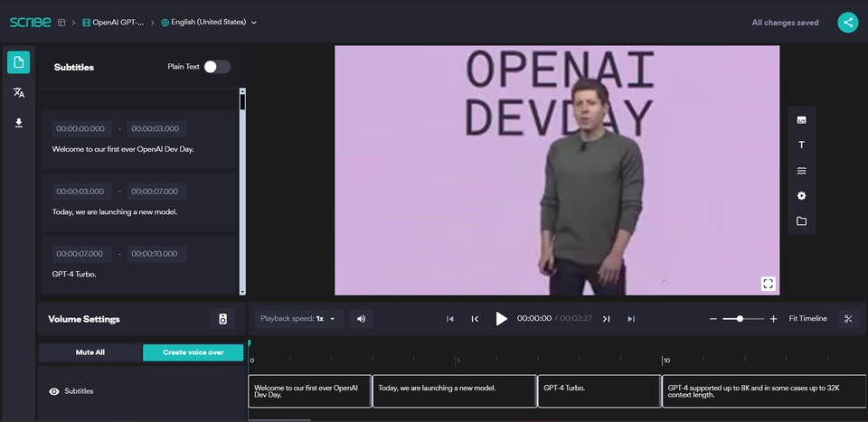Click the scissors split icon
Image resolution: width=868 pixels, height=422 pixels.
[847, 318]
